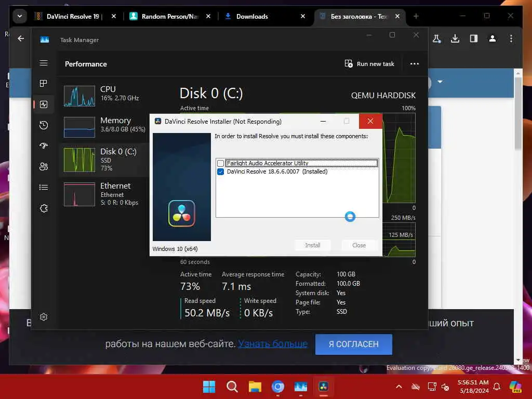Screen dimensions: 532x399
Task: Maximize the Task Manager window
Action: tap(392, 35)
